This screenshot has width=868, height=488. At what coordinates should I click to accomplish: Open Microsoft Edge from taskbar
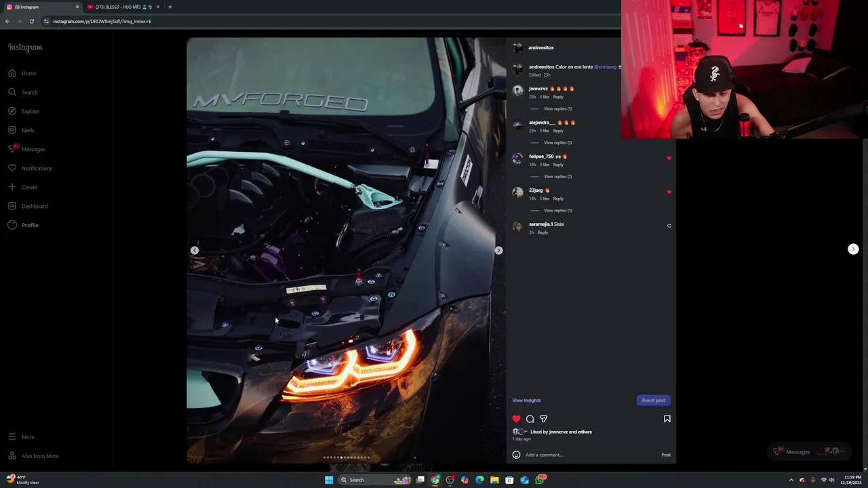click(x=479, y=480)
